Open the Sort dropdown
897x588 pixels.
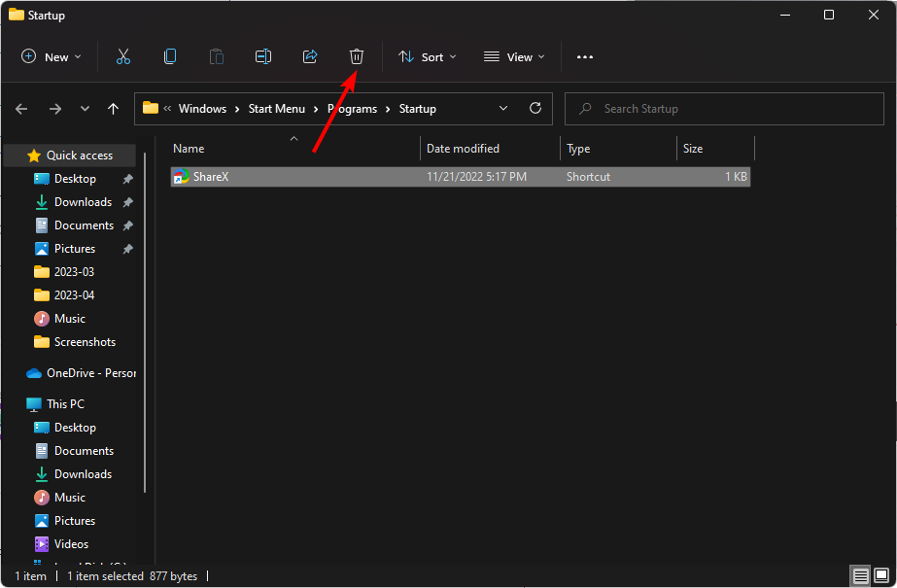[x=428, y=56]
